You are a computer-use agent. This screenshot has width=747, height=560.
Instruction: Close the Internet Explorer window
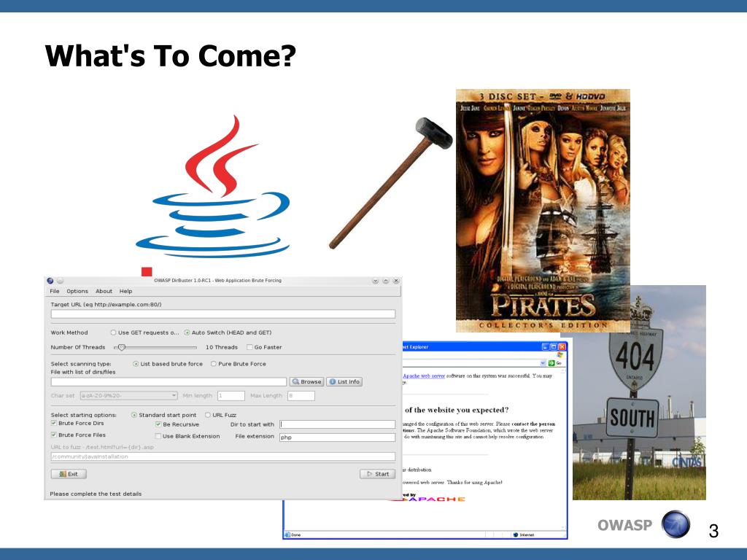coord(562,346)
